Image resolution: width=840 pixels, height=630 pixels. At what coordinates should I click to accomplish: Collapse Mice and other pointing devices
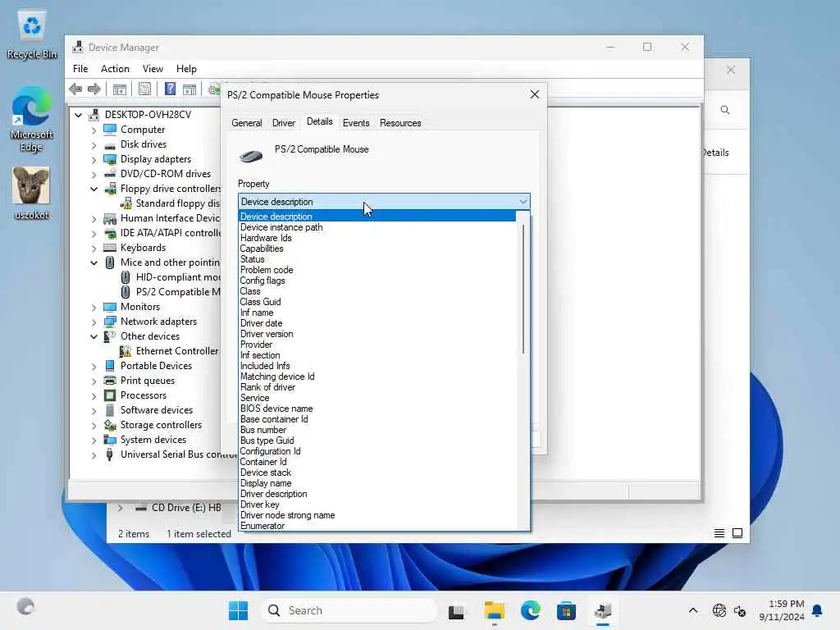pos(94,262)
